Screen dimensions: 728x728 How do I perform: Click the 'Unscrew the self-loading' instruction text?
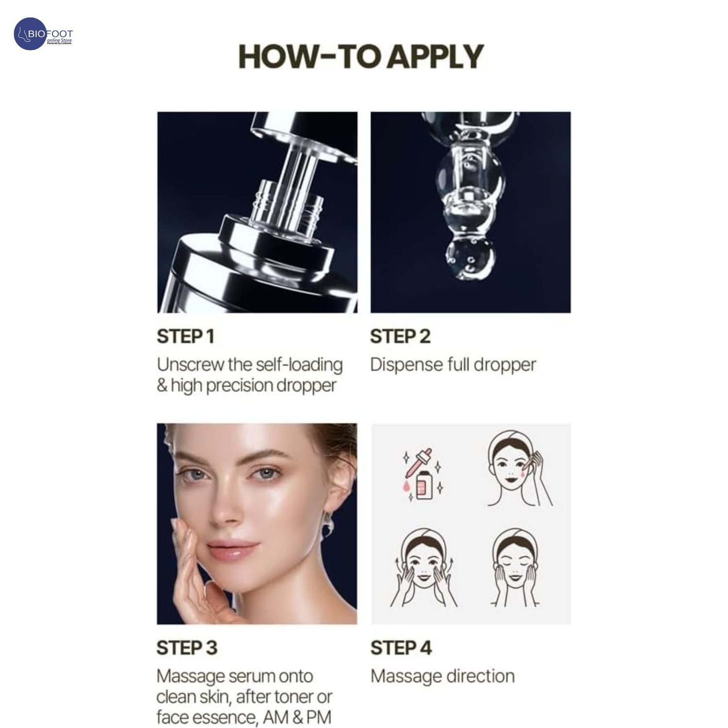(x=250, y=364)
